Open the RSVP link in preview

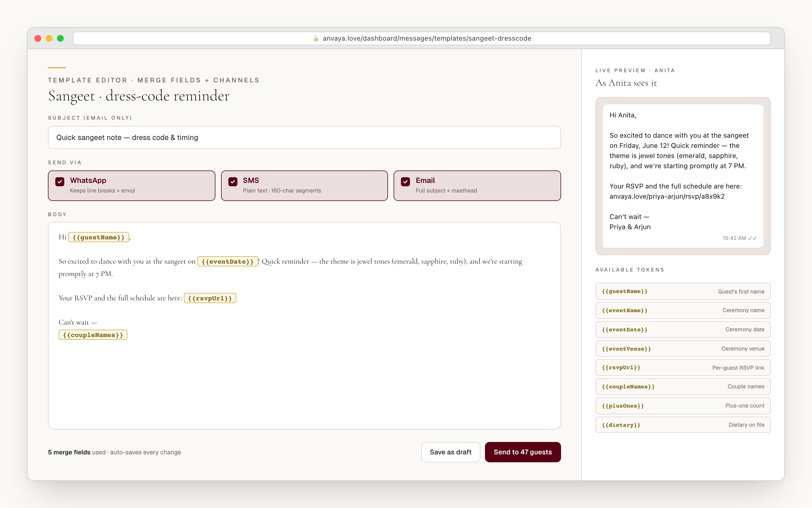667,196
